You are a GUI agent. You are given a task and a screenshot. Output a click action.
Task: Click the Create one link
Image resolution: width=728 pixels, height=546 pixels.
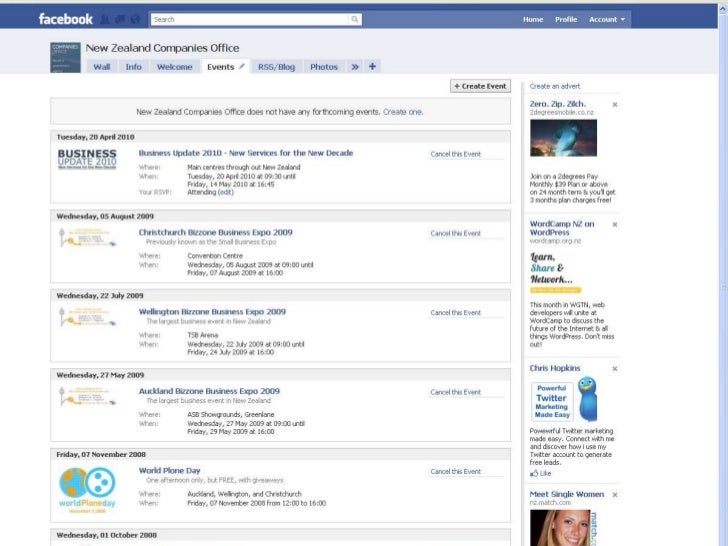click(403, 112)
